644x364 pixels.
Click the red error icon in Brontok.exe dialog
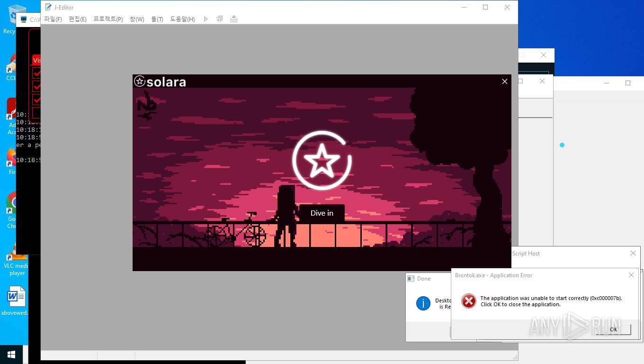[x=468, y=301]
